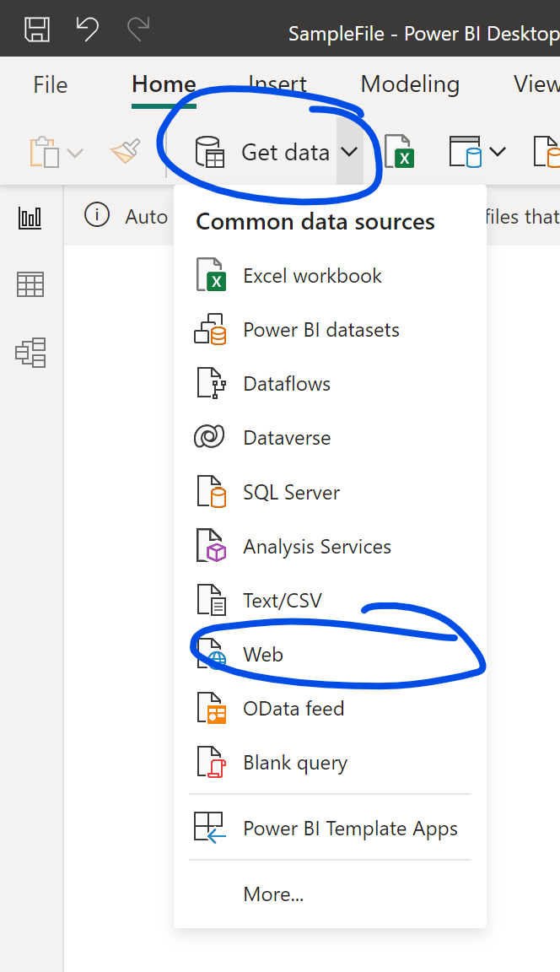
Task: Click More... data sources
Action: (x=330, y=894)
